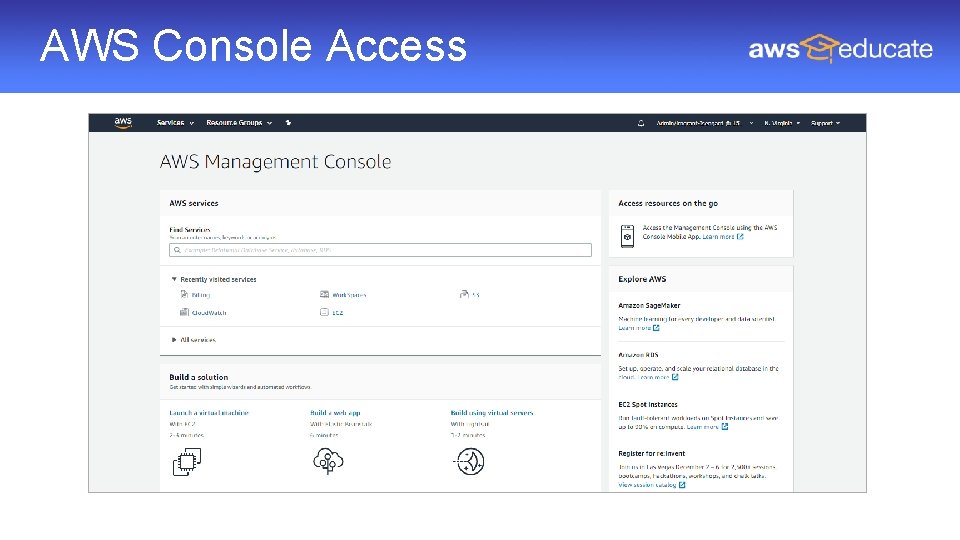
Task: Click the EC2 Spot Instances heading
Action: pos(648,405)
